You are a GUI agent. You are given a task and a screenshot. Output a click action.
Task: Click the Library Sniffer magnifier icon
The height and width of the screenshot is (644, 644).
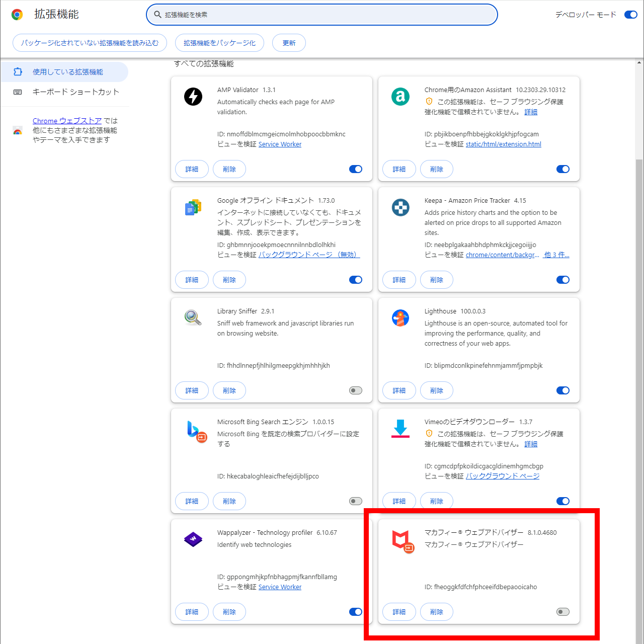[x=193, y=317]
